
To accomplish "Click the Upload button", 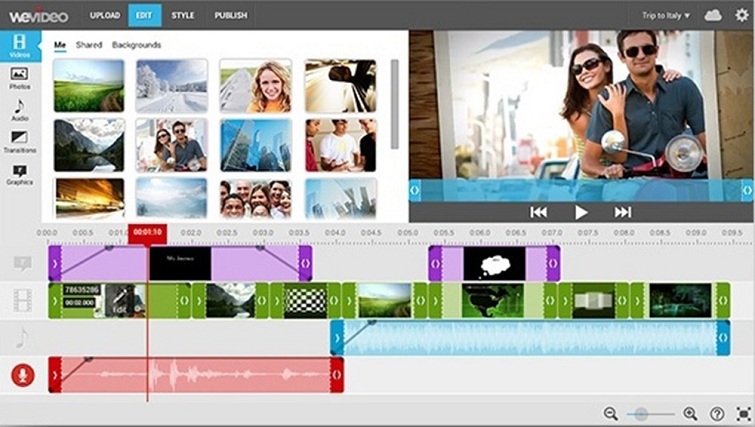I will coord(104,15).
